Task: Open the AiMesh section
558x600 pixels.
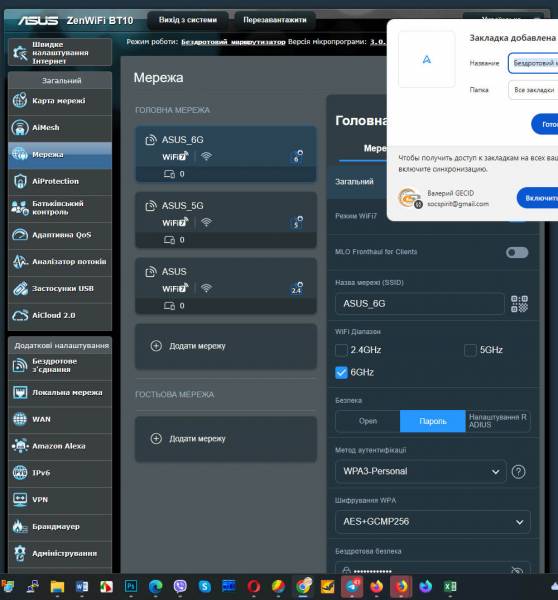Action: [60, 128]
